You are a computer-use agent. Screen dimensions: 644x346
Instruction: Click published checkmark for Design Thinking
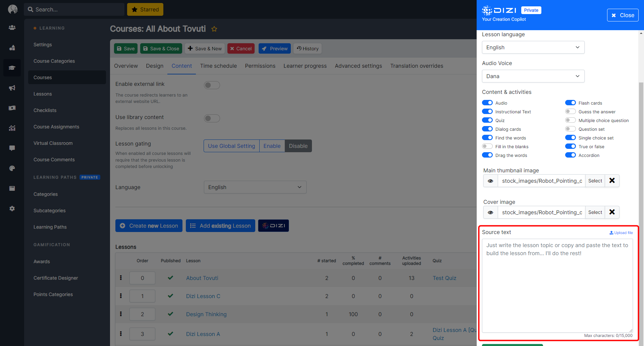click(170, 314)
